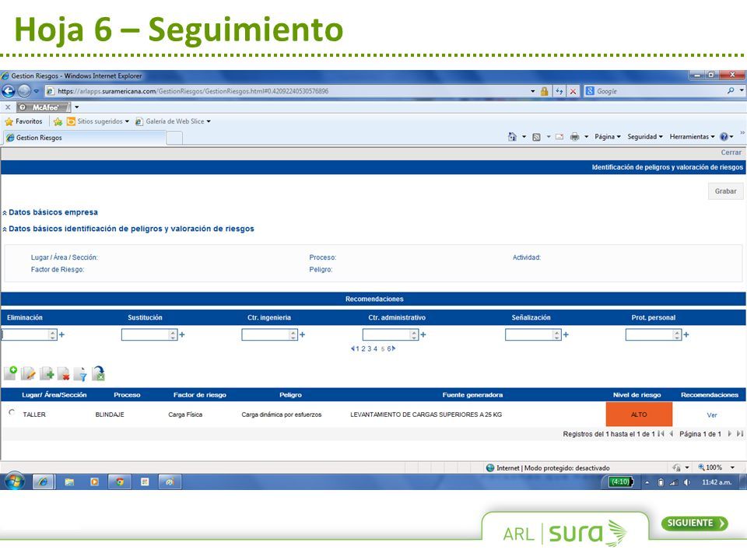The height and width of the screenshot is (560, 747).
Task: Click the volume speaker icon in system tray
Action: point(686,482)
